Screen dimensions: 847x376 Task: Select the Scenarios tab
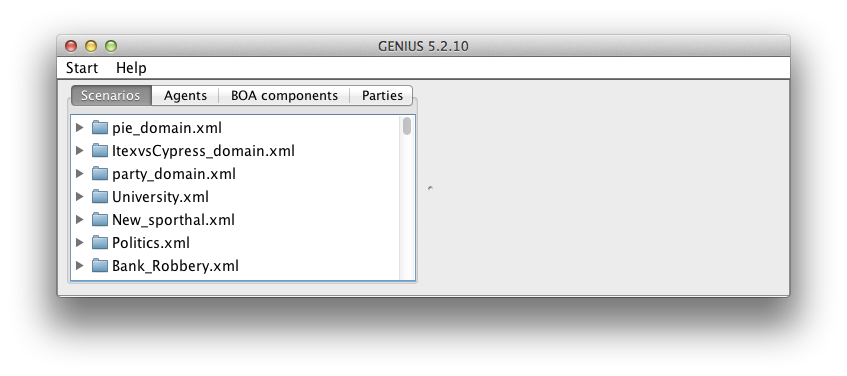(111, 96)
